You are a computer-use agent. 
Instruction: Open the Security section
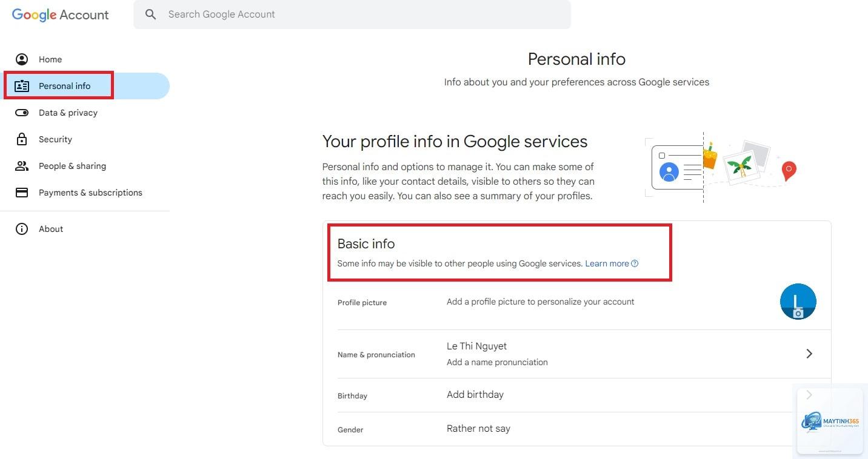point(85,139)
